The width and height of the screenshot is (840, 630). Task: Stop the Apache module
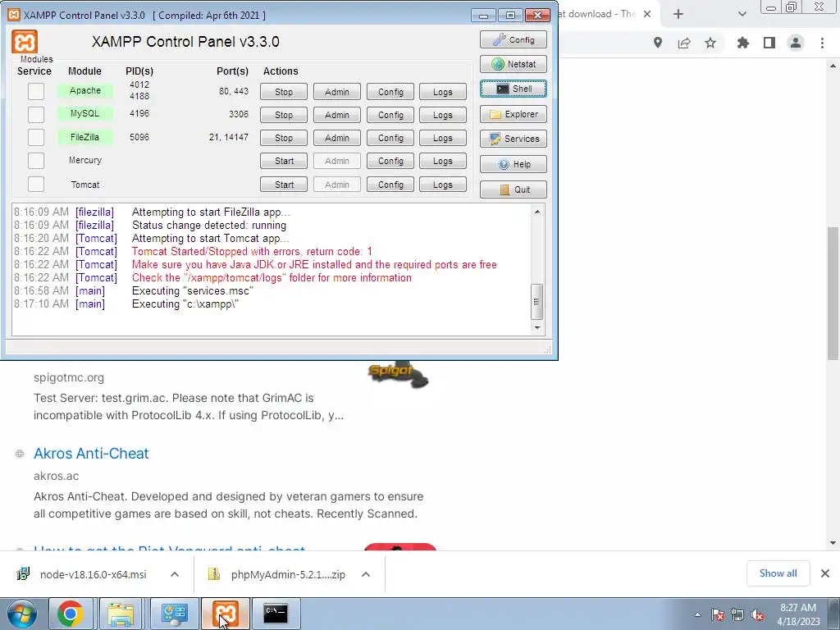[x=284, y=92]
